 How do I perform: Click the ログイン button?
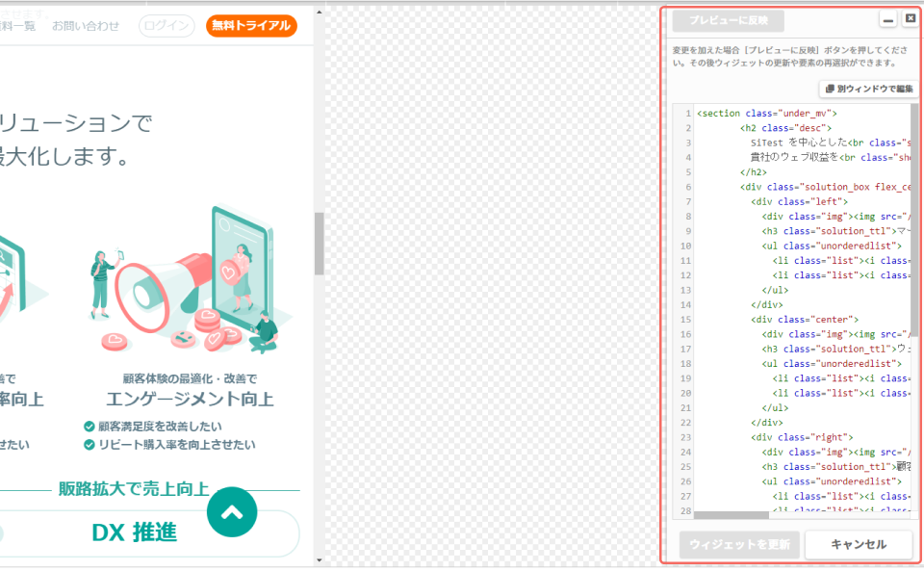(x=167, y=25)
